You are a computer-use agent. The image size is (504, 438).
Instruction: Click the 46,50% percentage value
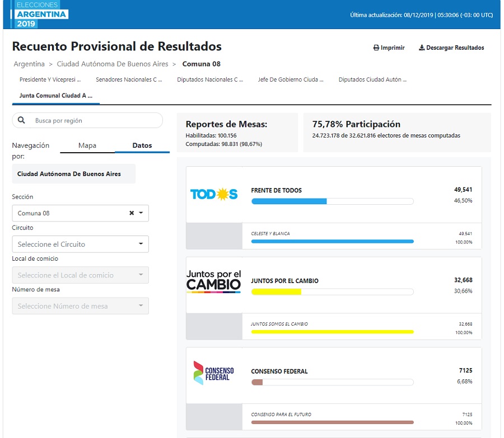[463, 200]
